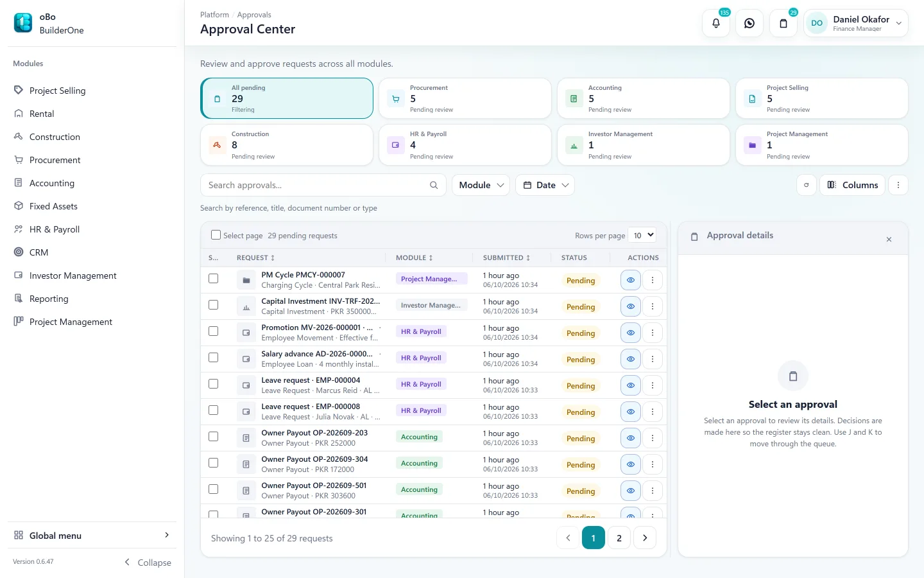Screen dimensions: 924x578
Task: View details of PM Cycle PMCY-000007
Action: pos(631,280)
